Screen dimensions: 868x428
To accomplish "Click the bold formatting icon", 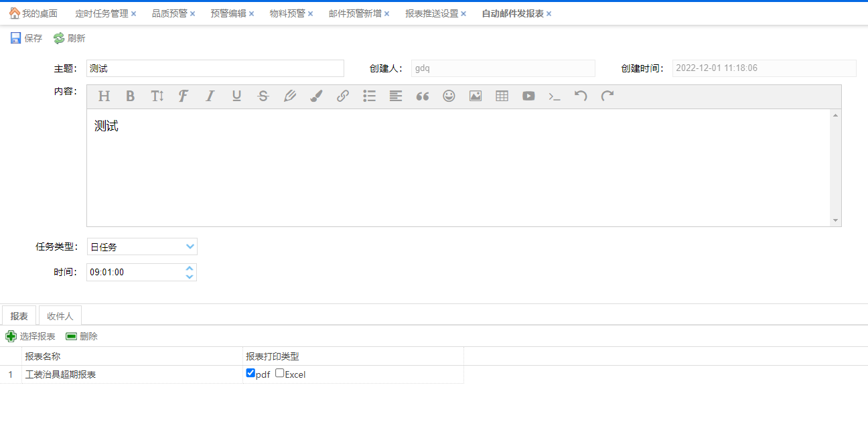I will 130,96.
